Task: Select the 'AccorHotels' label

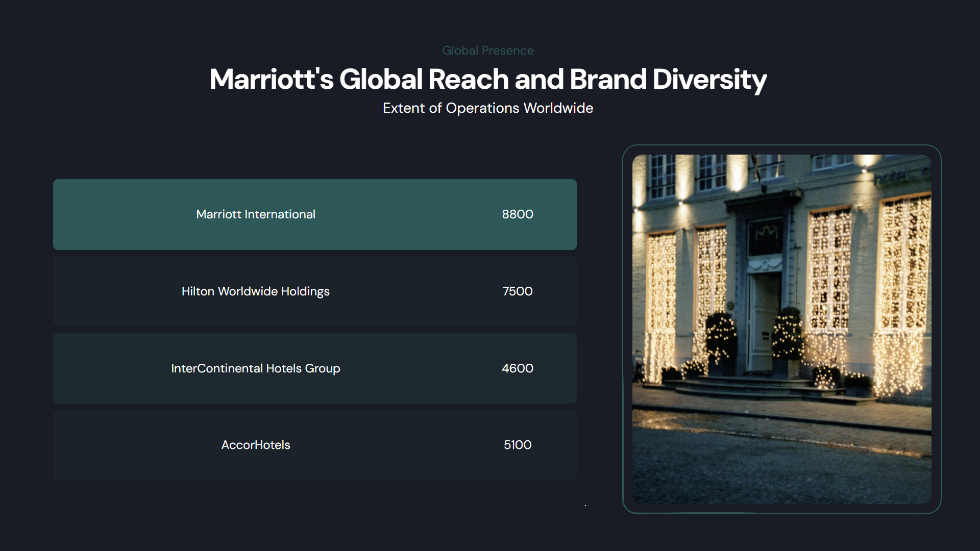Action: pos(255,445)
